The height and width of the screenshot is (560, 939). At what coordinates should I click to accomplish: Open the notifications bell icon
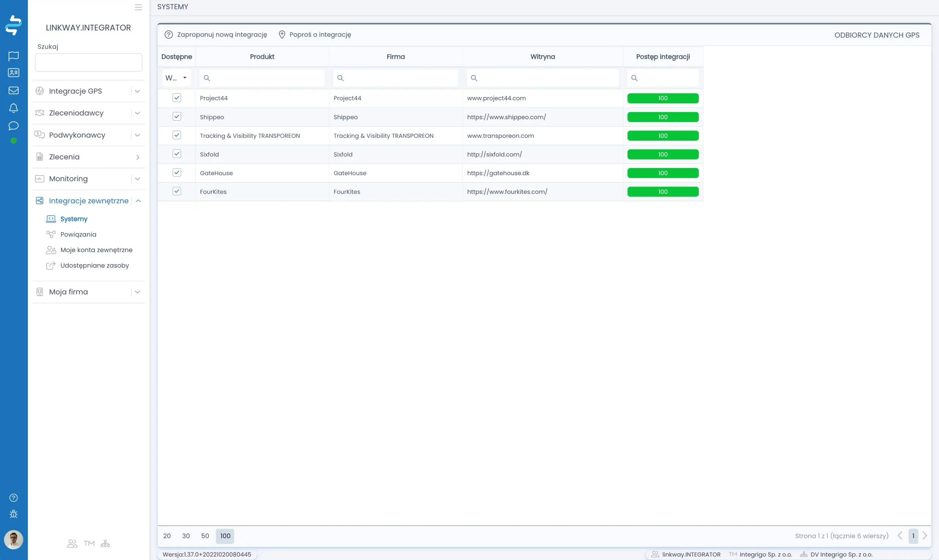pyautogui.click(x=14, y=108)
